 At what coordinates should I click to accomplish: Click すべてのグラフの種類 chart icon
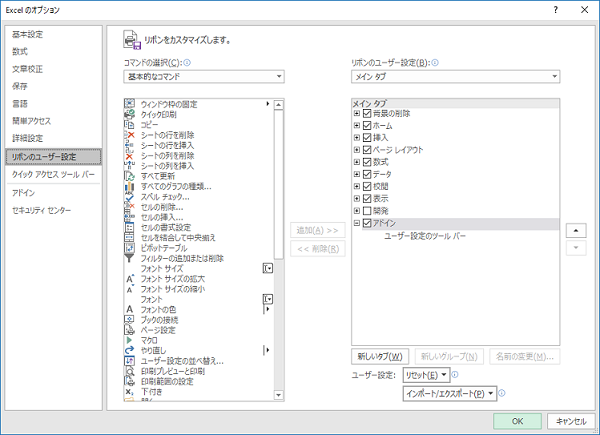click(x=130, y=186)
